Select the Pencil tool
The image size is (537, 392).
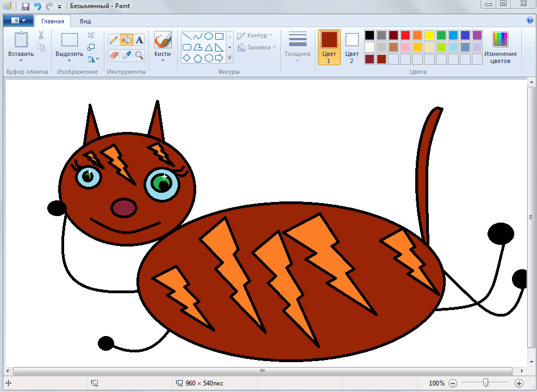(x=114, y=40)
